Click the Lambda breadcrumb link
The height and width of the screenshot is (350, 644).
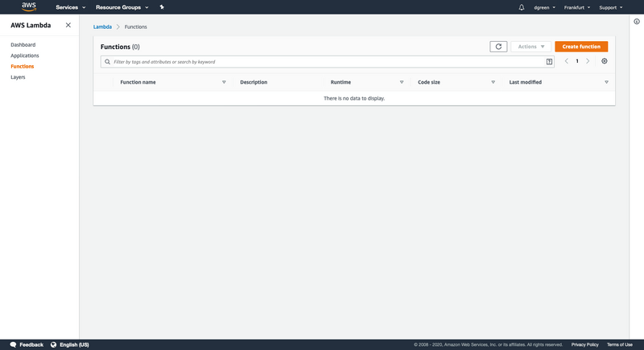(x=102, y=27)
